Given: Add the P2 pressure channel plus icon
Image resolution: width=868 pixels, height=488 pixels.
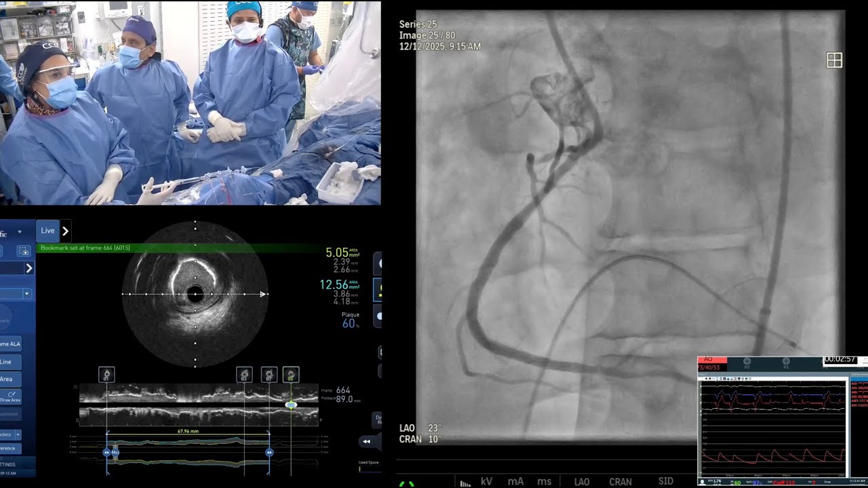Looking at the screenshot, I should click(x=747, y=361).
